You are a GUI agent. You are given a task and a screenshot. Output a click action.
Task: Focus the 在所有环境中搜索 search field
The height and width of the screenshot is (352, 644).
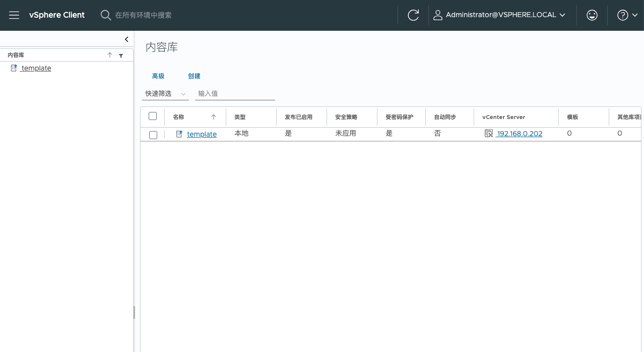click(143, 15)
